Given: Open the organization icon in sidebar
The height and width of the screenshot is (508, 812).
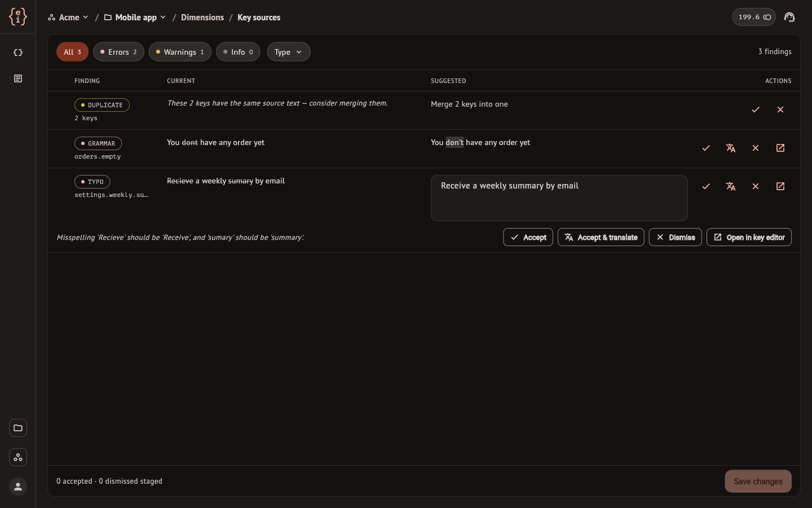Looking at the screenshot, I should click(18, 457).
